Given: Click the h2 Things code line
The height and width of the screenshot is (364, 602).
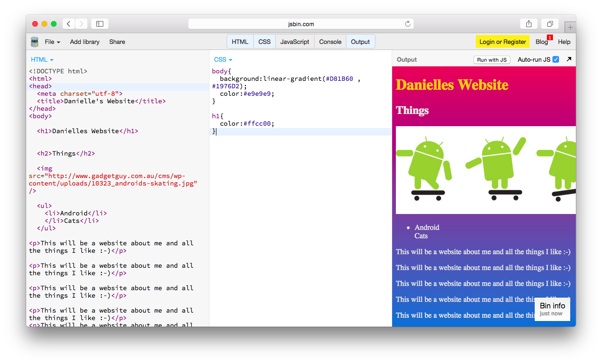Looking at the screenshot, I should pos(66,153).
